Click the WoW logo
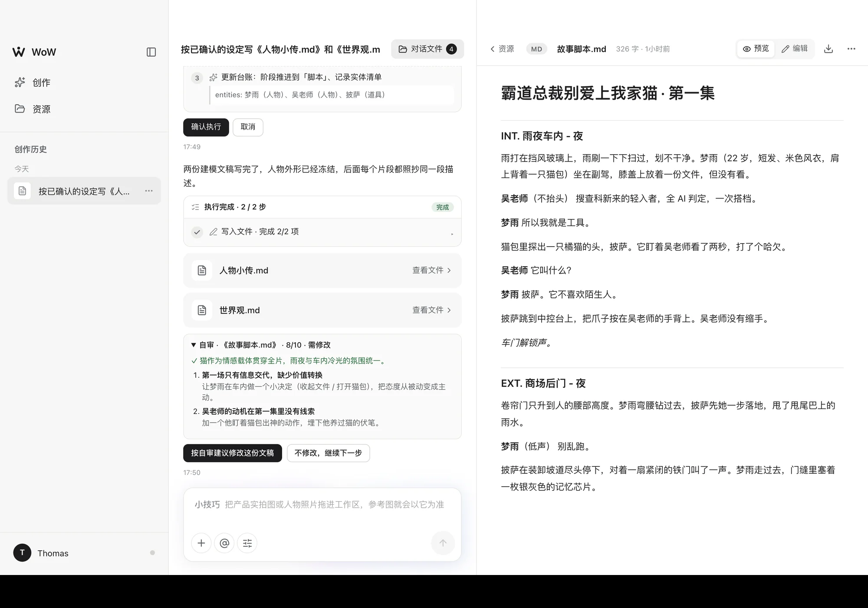This screenshot has width=868, height=608. pos(34,52)
